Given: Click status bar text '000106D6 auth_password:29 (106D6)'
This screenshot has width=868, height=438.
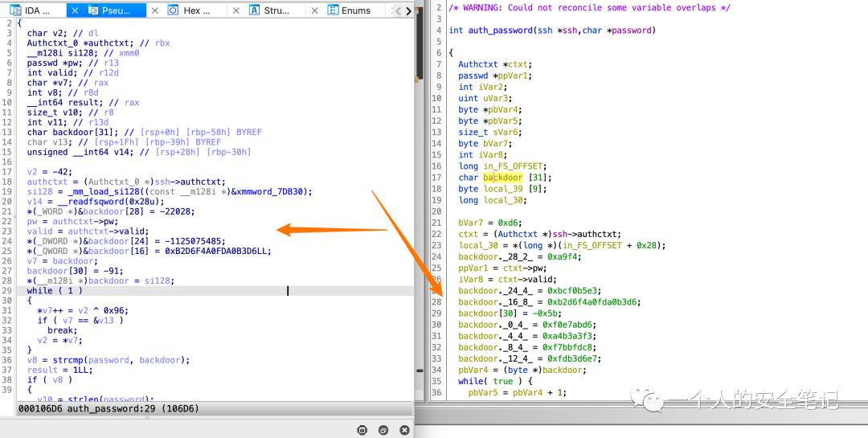Looking at the screenshot, I should tap(108, 408).
